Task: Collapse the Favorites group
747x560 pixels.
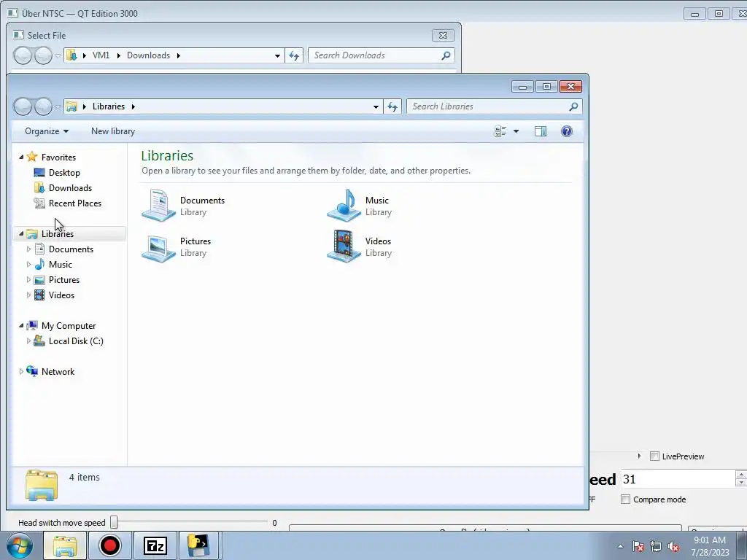Action: (x=21, y=157)
